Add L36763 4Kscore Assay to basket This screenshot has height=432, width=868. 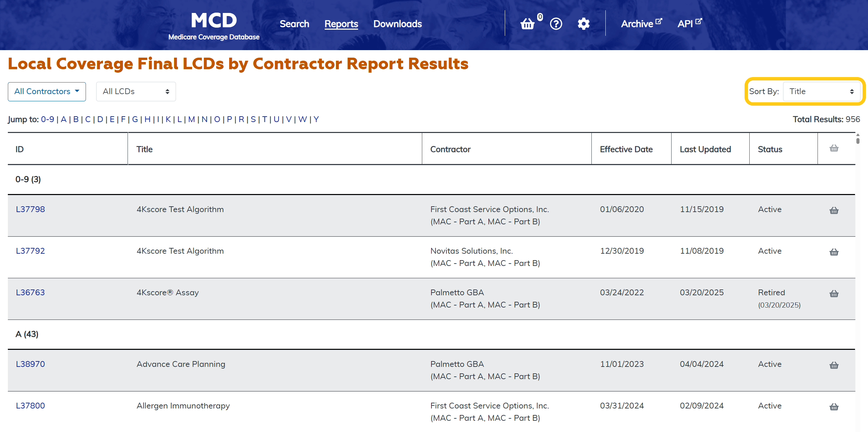coord(834,294)
